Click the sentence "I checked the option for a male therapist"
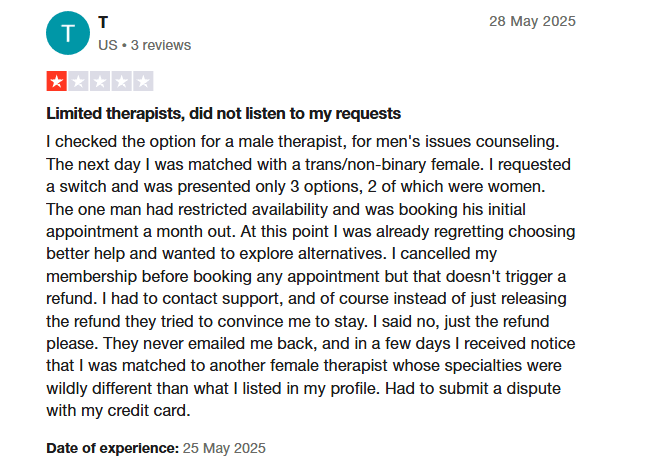Image resolution: width=656 pixels, height=476 pixels. 200,140
